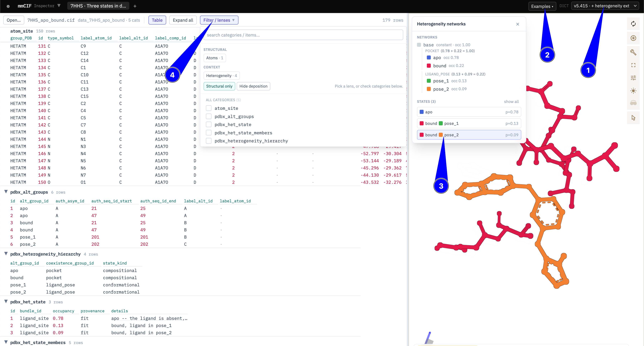The image size is (644, 346).
Task: Click the sun illumination icon
Action: [633, 91]
